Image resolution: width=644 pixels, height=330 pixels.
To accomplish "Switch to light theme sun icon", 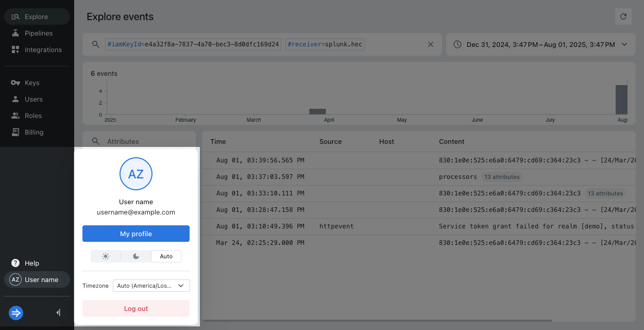I will point(106,256).
